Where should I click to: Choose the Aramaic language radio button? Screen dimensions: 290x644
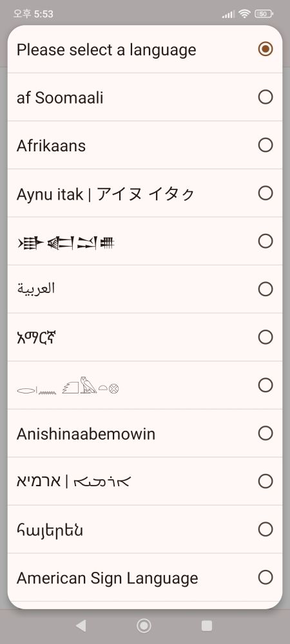(266, 481)
